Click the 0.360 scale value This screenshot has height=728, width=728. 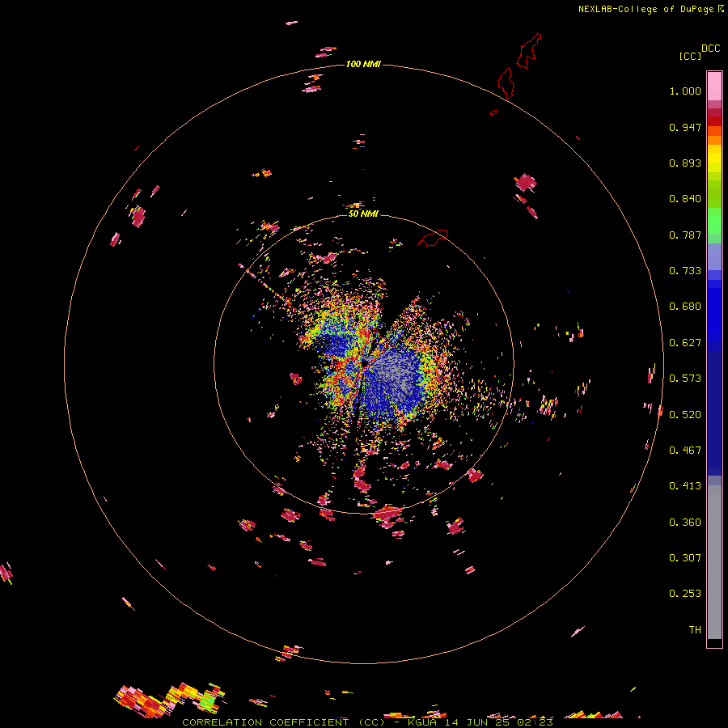(x=685, y=523)
